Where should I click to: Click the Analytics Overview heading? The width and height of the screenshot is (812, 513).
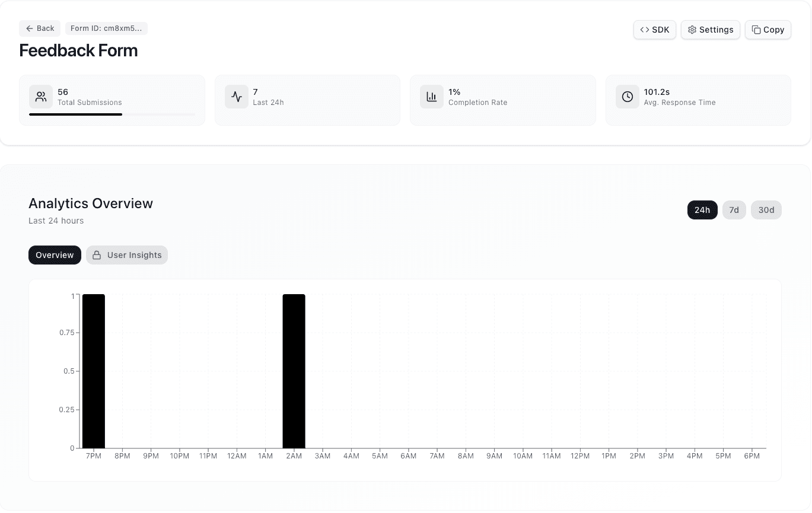(91, 203)
